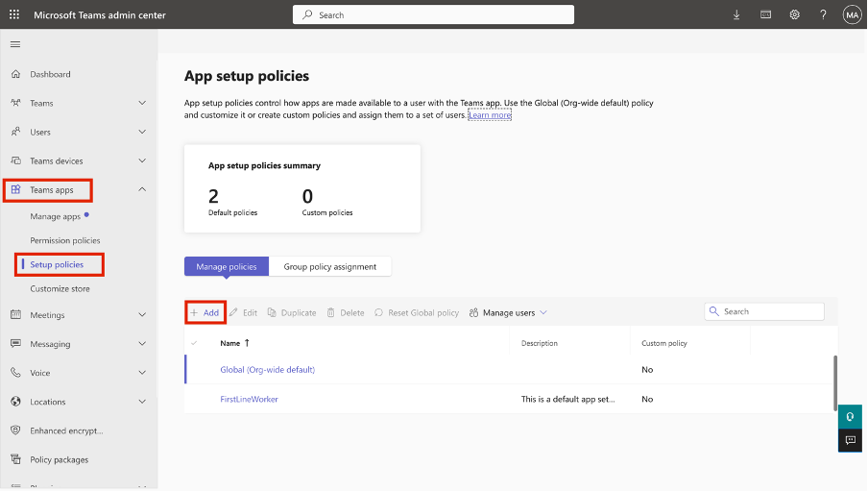868x492 pixels.
Task: Open the teal help headset button
Action: point(851,417)
